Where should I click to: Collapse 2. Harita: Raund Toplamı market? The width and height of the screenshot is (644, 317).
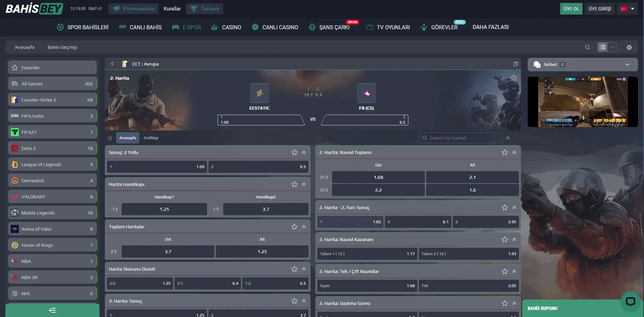[x=514, y=152]
